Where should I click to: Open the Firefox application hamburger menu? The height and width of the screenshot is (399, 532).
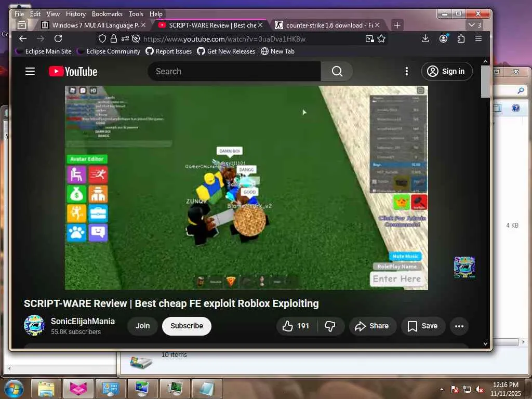click(x=478, y=38)
